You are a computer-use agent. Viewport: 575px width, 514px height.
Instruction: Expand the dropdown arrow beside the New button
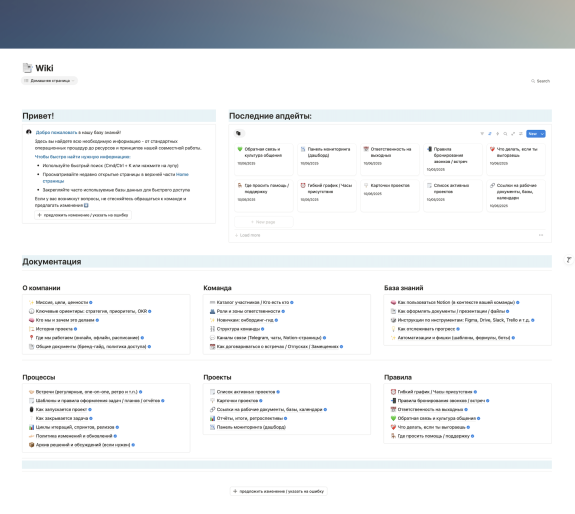coord(542,134)
